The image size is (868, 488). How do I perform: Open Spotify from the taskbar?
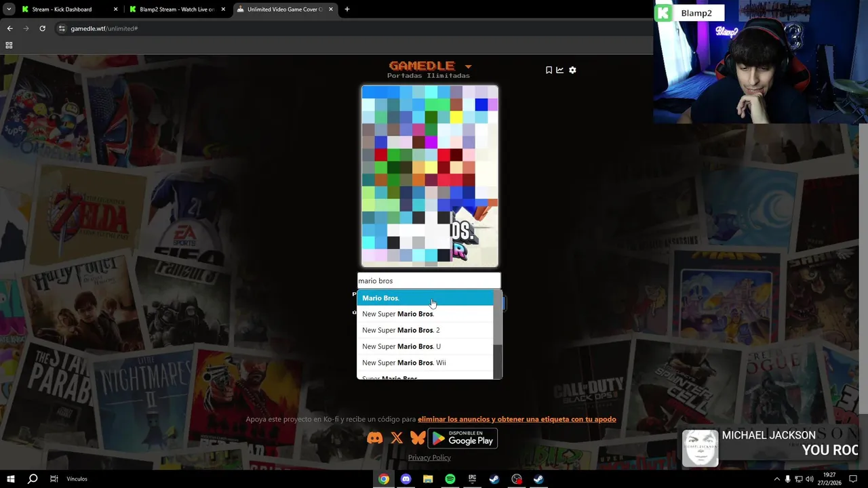pos(450,479)
